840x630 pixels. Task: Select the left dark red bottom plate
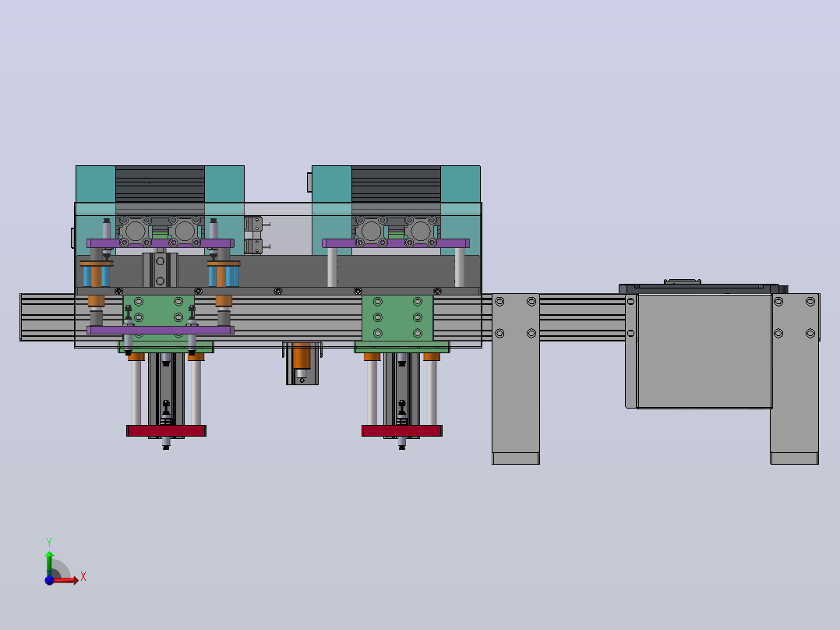pos(166,430)
